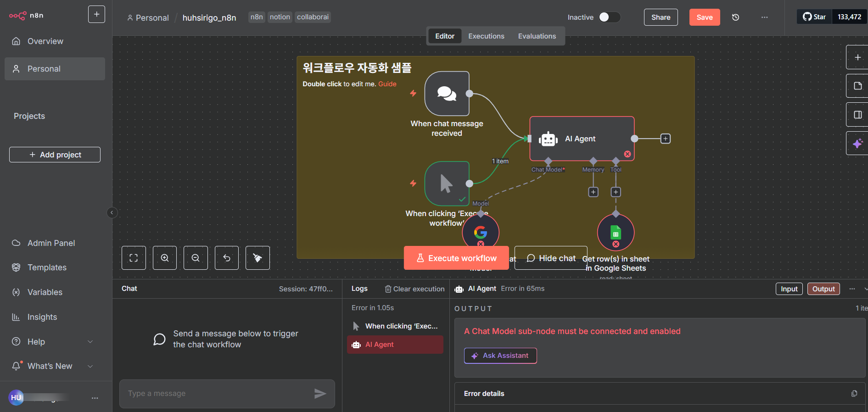Screen dimensions: 868x412
Task: Switch to the Executions tab
Action: pyautogui.click(x=486, y=36)
